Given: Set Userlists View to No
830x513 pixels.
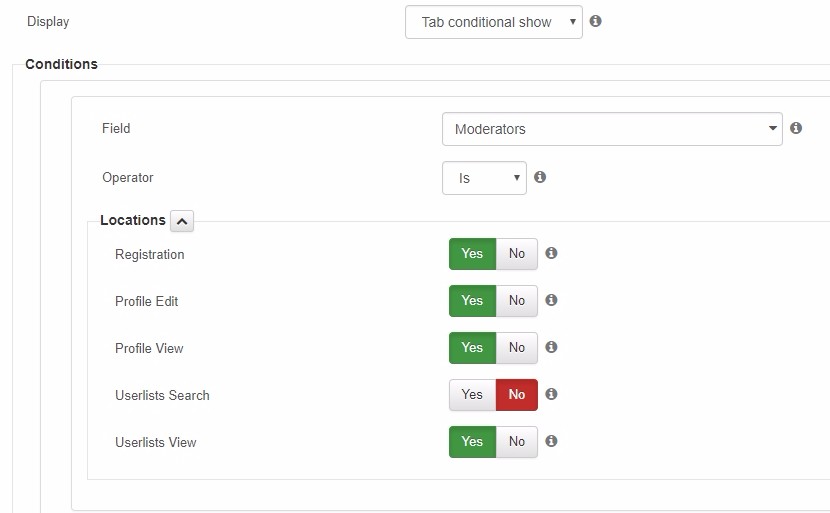Looking at the screenshot, I should pyautogui.click(x=517, y=442).
